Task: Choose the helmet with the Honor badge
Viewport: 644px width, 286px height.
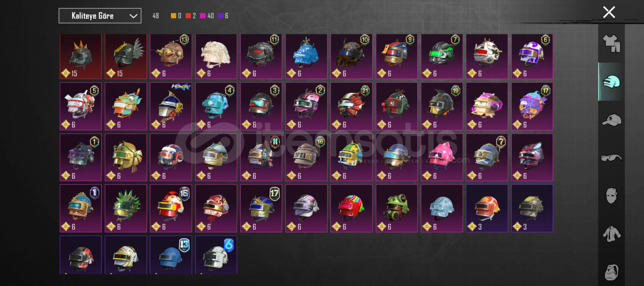Action: [x=171, y=106]
